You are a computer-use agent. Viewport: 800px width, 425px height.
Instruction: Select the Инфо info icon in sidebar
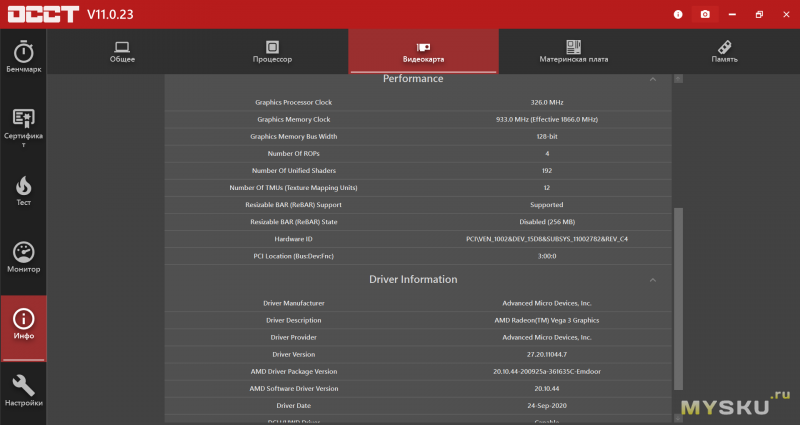[23, 319]
